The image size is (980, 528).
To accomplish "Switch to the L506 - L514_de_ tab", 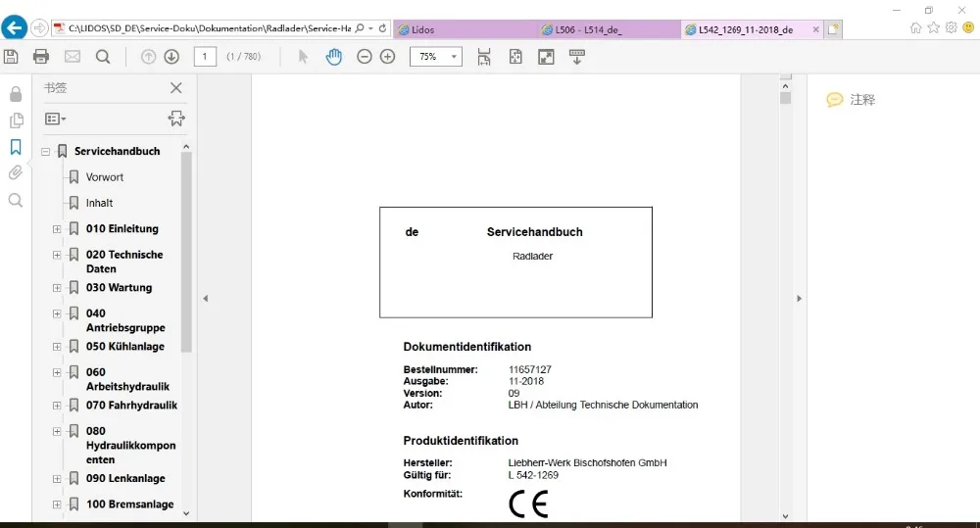I will (x=608, y=29).
